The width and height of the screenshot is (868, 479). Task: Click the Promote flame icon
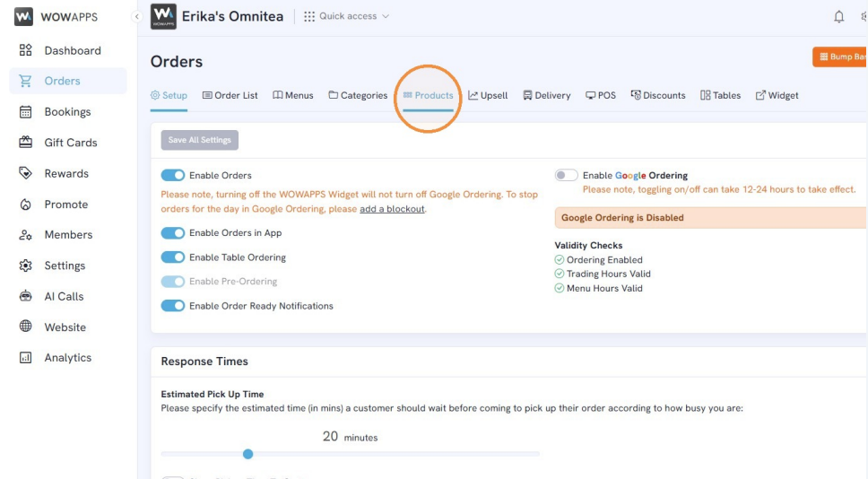(x=25, y=205)
